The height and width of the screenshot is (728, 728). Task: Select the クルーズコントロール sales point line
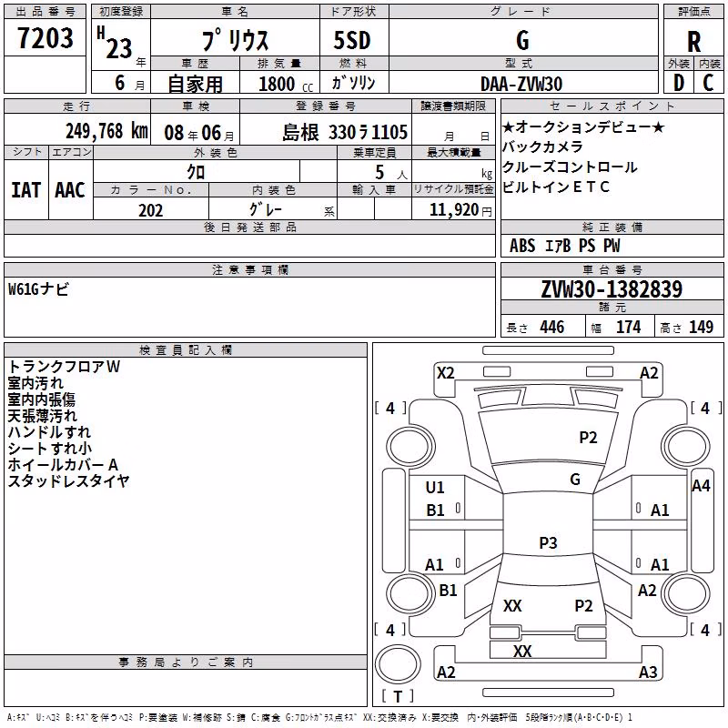click(570, 167)
